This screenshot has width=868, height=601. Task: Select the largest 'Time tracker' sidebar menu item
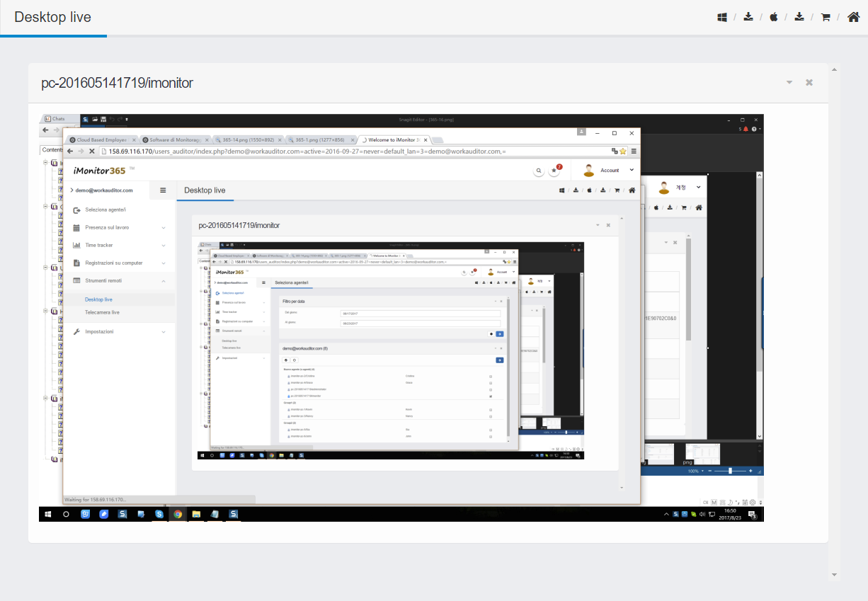pyautogui.click(x=99, y=245)
